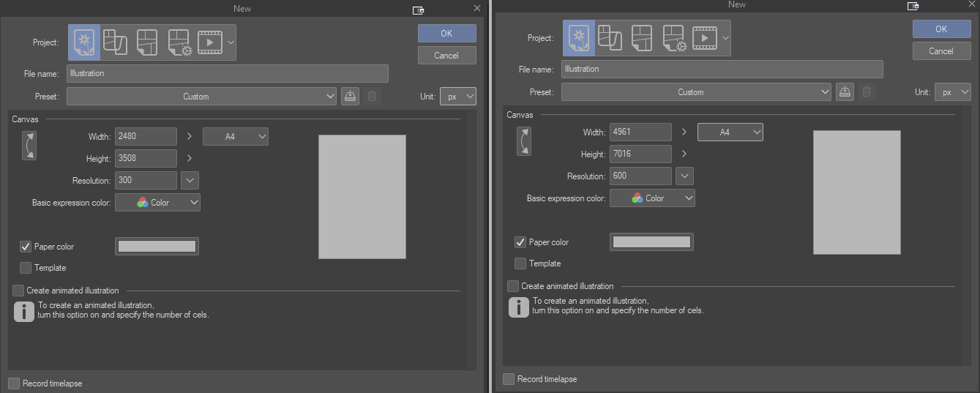The width and height of the screenshot is (980, 393).
Task: Click info icon in left dialog
Action: (x=24, y=312)
